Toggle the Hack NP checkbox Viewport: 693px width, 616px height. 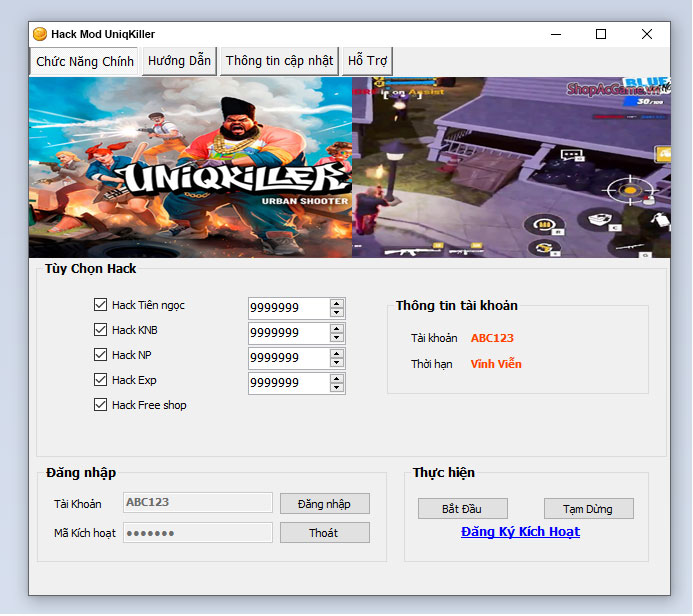[x=100, y=355]
